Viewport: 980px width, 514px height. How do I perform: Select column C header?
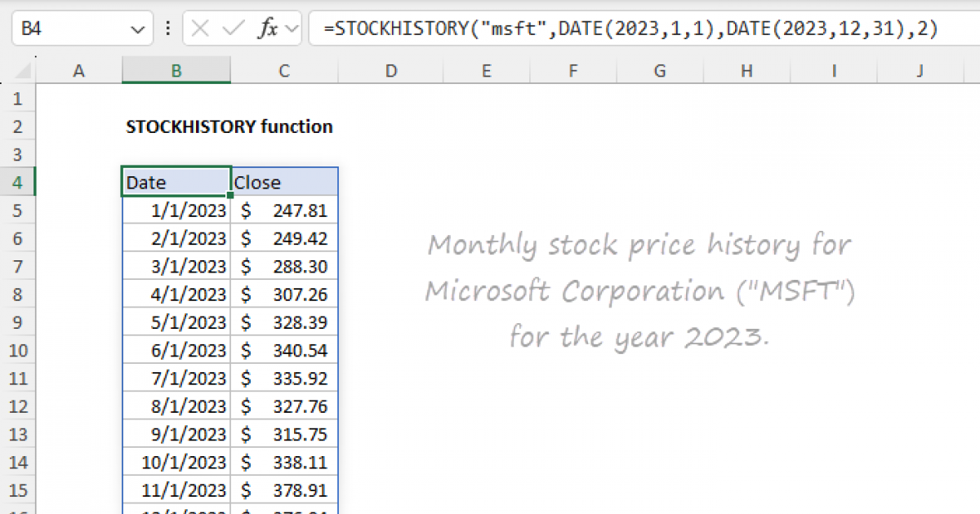(283, 71)
